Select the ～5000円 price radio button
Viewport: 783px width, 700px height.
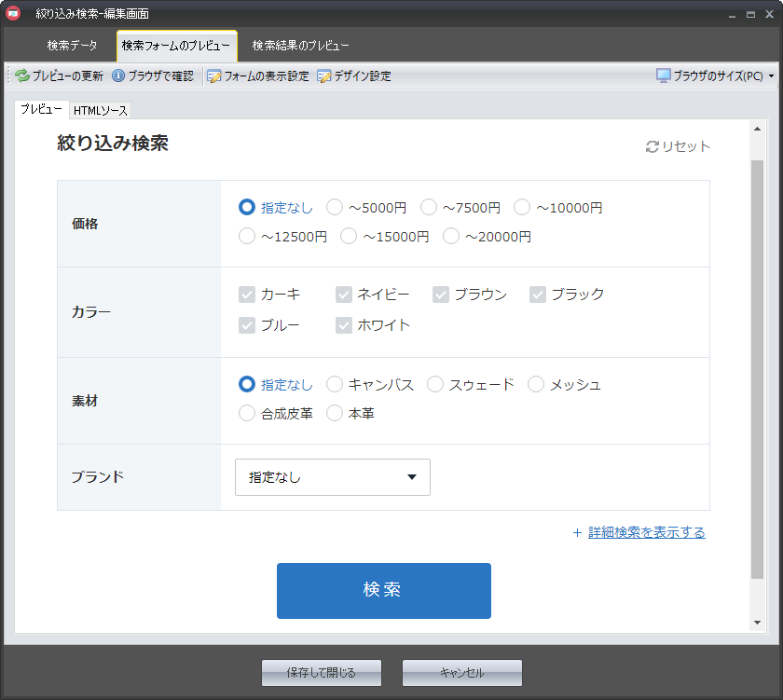tap(335, 207)
